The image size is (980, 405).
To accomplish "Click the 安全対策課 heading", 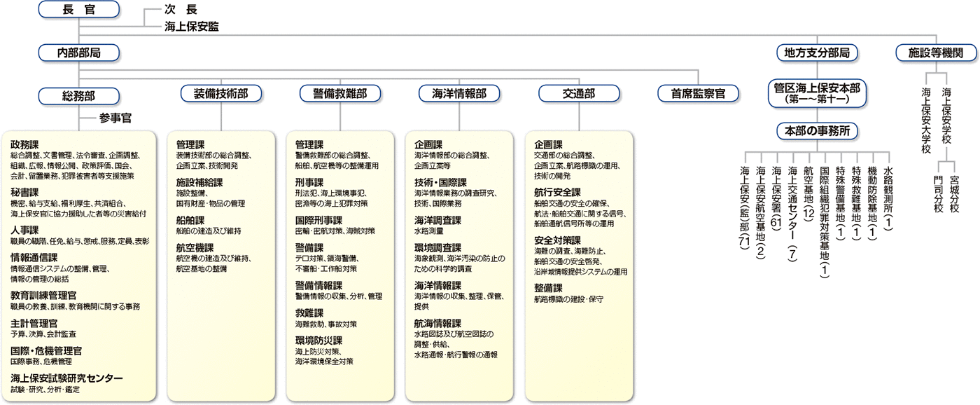I will click(557, 240).
